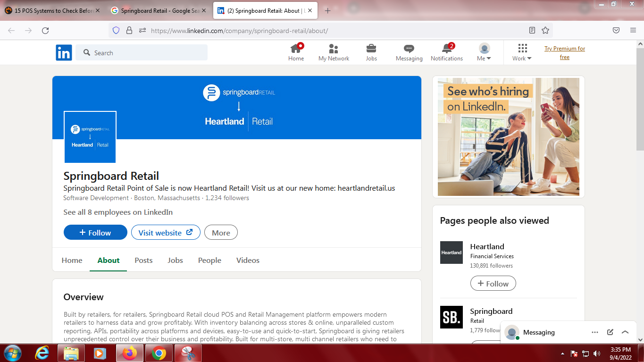Expand the Messaging overlay chevron
Screen dimensions: 644x362
pos(625,332)
